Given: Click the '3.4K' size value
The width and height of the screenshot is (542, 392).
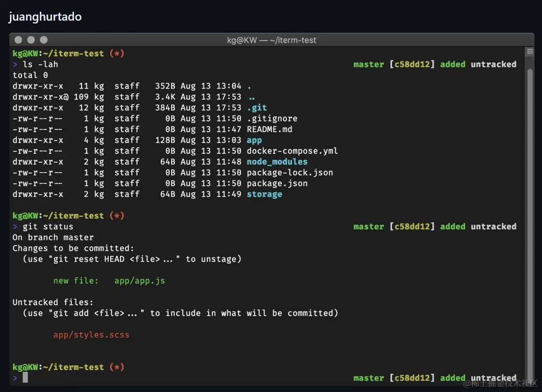Looking at the screenshot, I should click(x=165, y=97).
